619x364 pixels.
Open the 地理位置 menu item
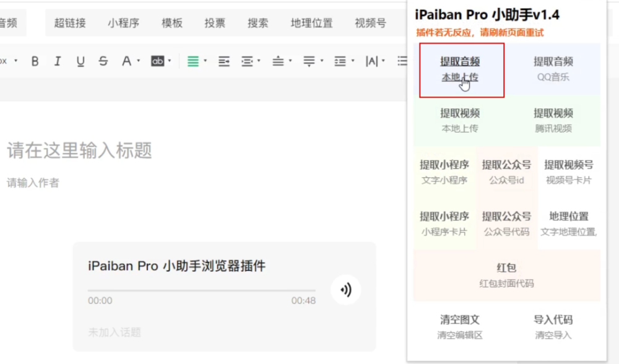coord(311,24)
